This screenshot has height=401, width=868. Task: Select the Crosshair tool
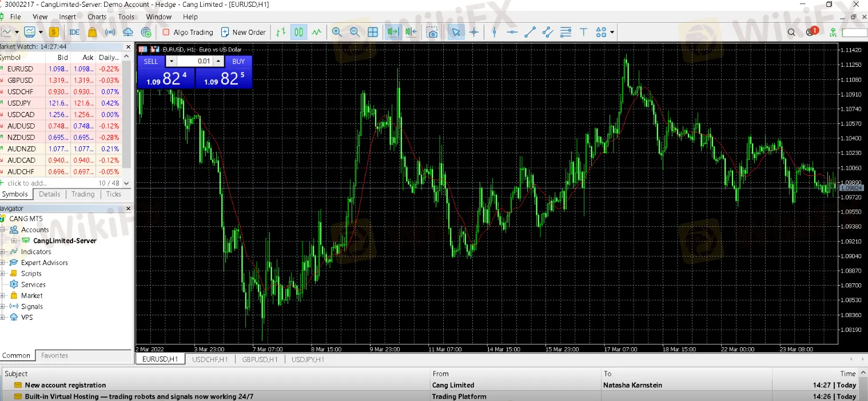pos(474,32)
